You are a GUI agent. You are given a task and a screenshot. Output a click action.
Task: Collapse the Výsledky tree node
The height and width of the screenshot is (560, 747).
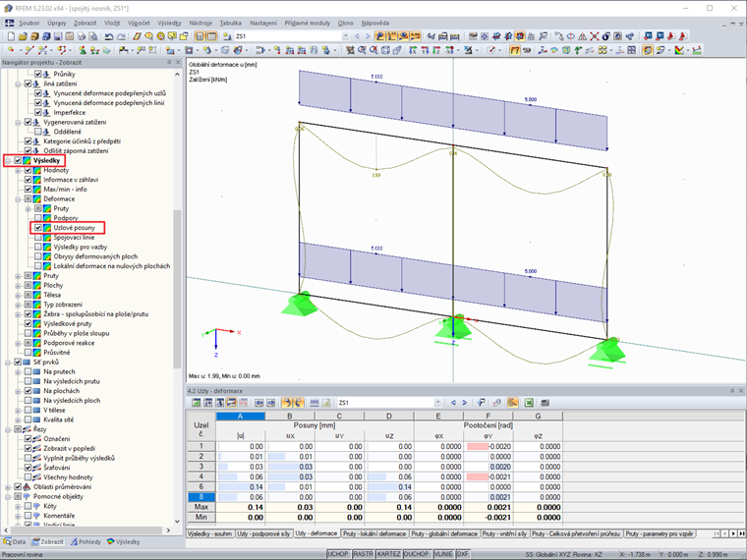tap(8, 161)
